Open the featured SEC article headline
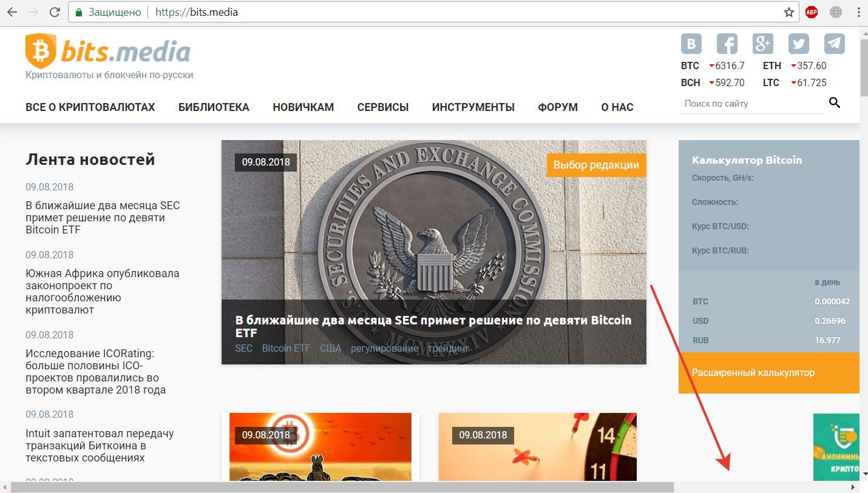Screen dimensions: 868x493 coord(433,326)
